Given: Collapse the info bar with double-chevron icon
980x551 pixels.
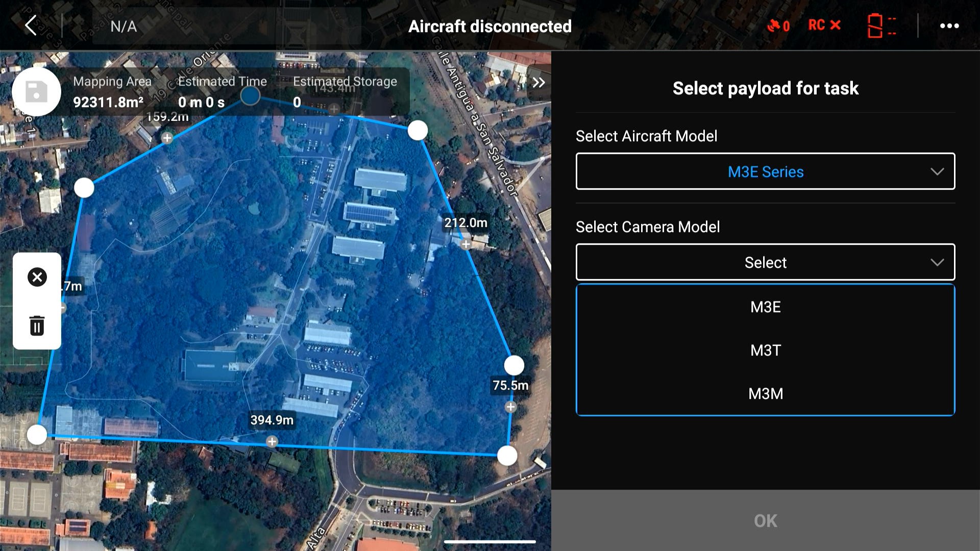Looking at the screenshot, I should [x=538, y=83].
